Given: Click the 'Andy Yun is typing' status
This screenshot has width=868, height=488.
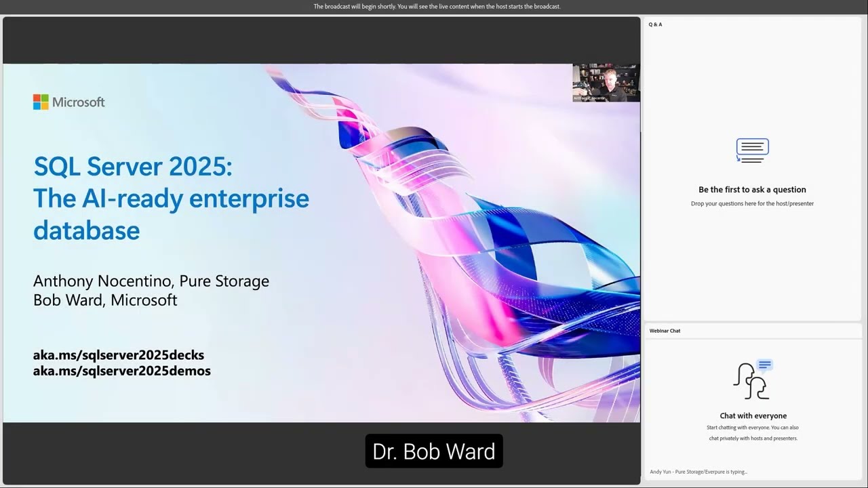Looking at the screenshot, I should coord(698,472).
